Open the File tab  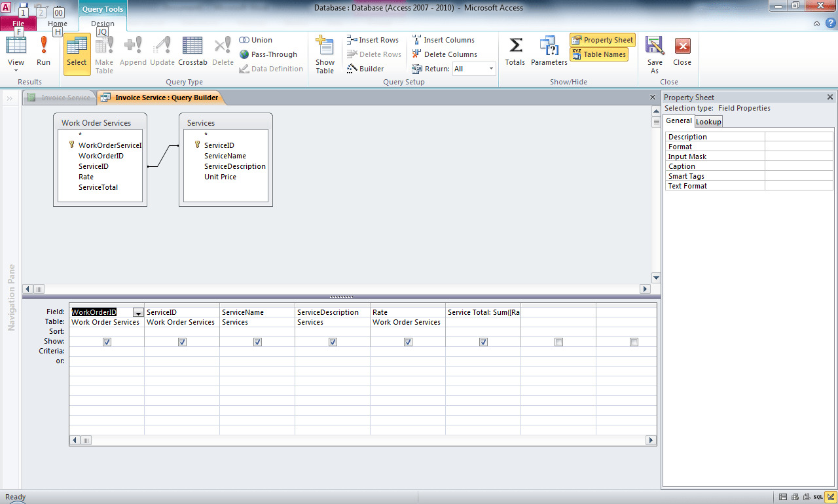[x=18, y=24]
